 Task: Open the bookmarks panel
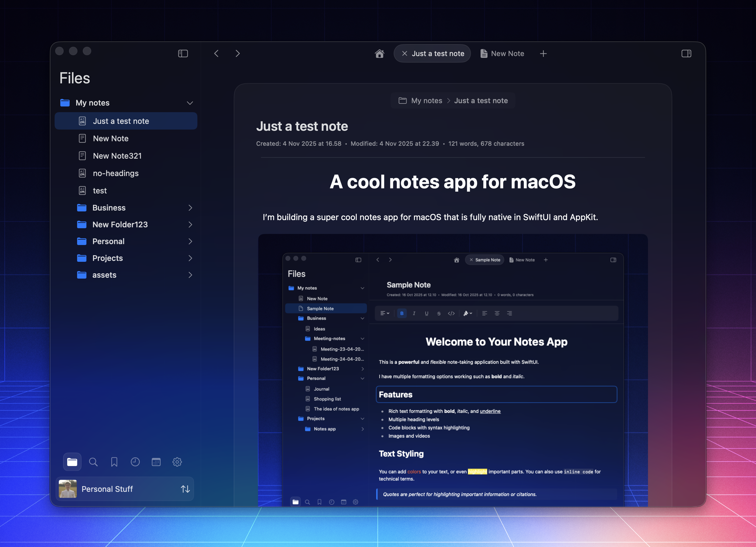(114, 462)
